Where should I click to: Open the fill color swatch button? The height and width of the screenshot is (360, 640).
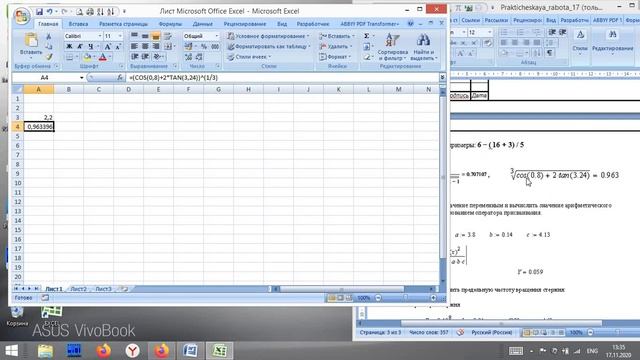pos(86,57)
